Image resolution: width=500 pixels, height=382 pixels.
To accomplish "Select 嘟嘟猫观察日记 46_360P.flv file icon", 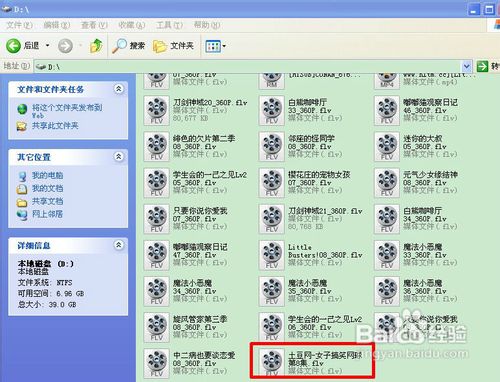I will (x=387, y=110).
